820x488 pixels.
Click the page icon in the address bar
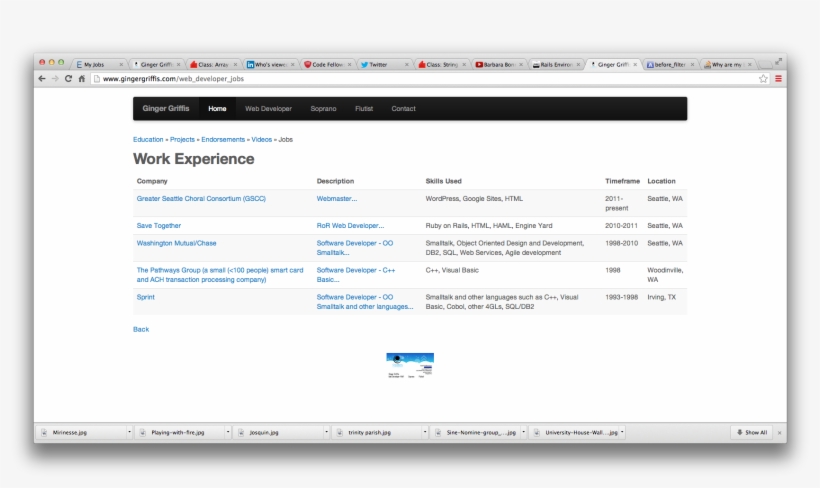[97, 78]
